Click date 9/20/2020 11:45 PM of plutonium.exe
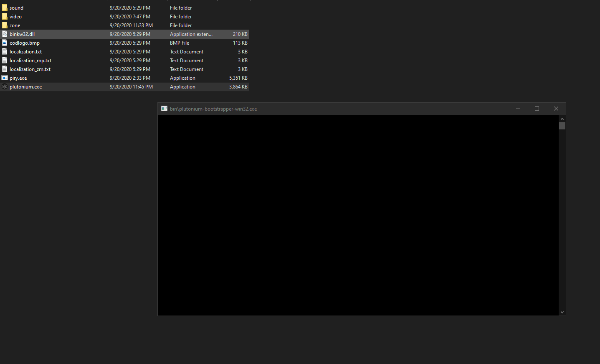 click(x=131, y=87)
